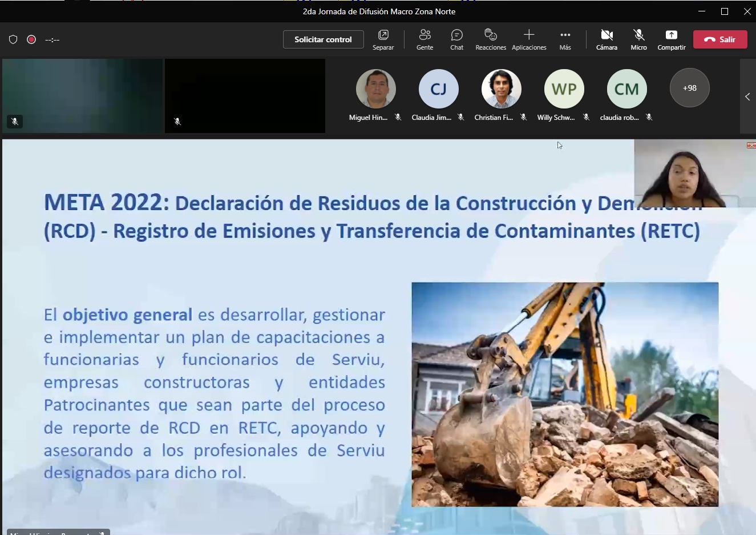Click the meeting title 2da Jornada de Difusión
This screenshot has height=535, width=756.
tap(379, 11)
